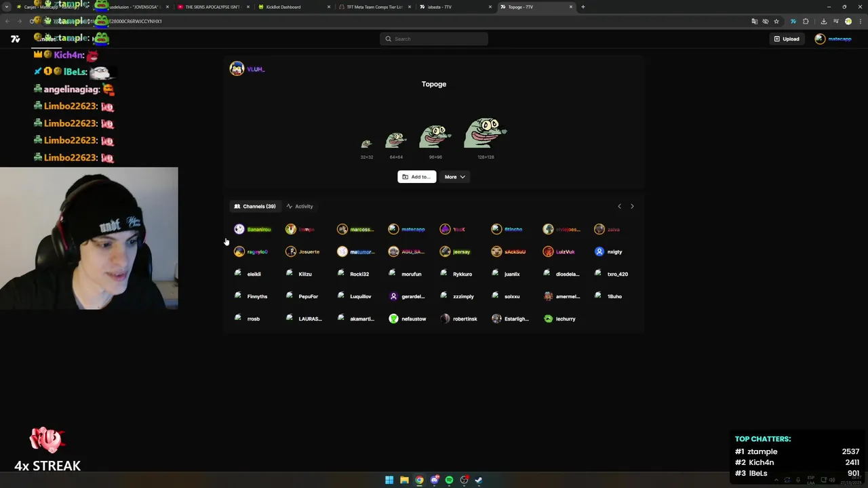
Task: Click the nefaustow green avatar
Action: [x=393, y=319]
